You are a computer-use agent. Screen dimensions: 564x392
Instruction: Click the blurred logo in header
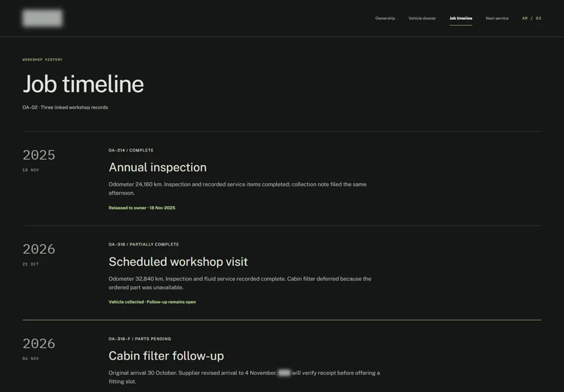[42, 18]
